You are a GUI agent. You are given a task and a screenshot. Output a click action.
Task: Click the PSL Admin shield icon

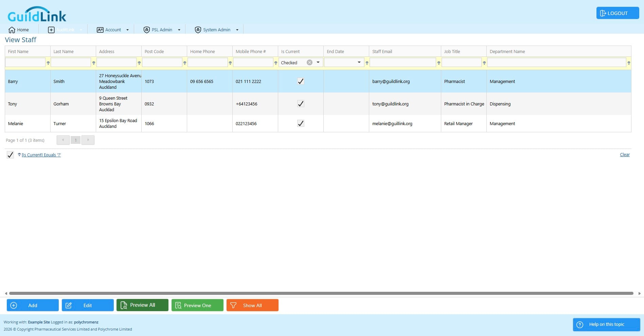[146, 30]
